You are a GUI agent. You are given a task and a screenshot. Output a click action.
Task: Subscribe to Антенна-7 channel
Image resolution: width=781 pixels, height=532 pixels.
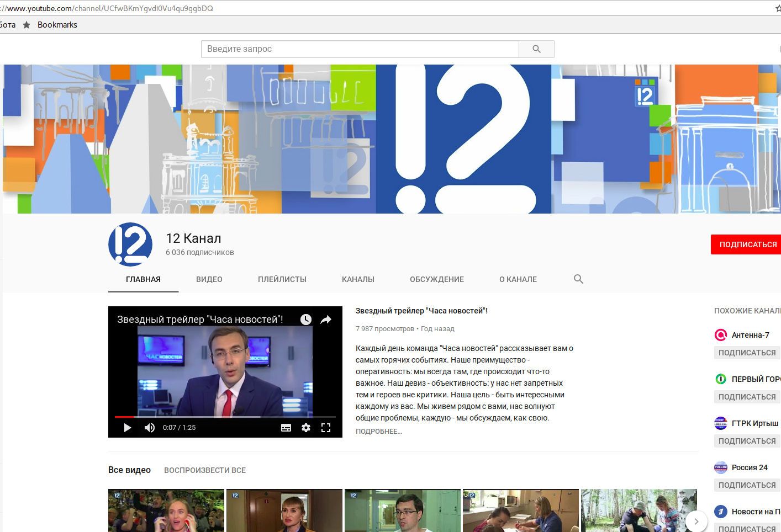pyautogui.click(x=747, y=353)
